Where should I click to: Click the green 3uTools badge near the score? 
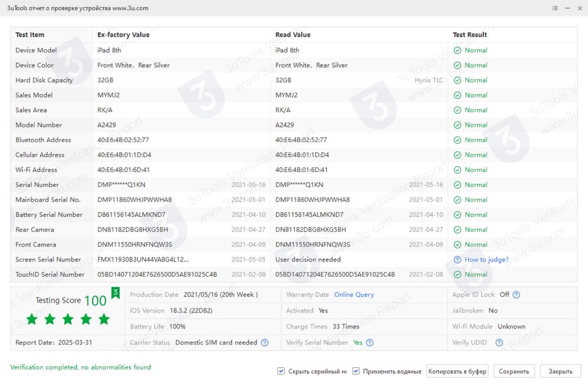click(x=115, y=293)
